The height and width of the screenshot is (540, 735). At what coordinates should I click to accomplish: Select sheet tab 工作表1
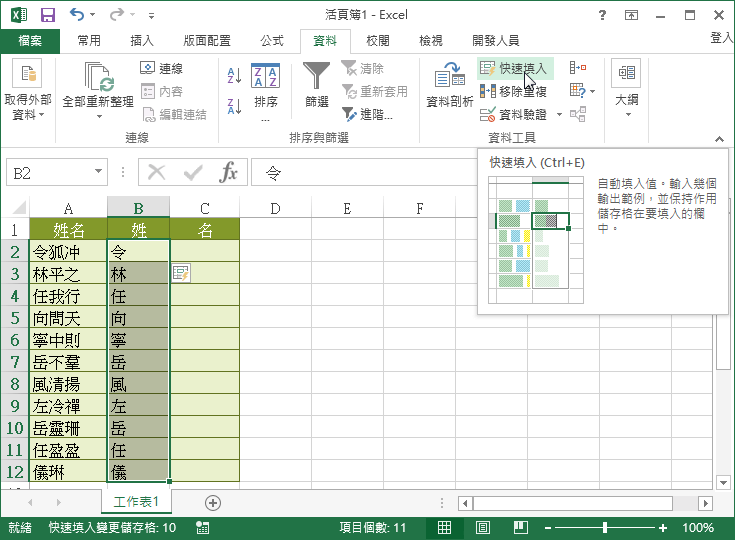point(136,502)
